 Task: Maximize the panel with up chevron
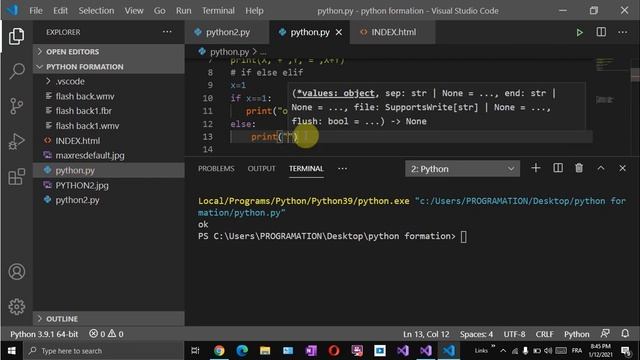(601, 168)
